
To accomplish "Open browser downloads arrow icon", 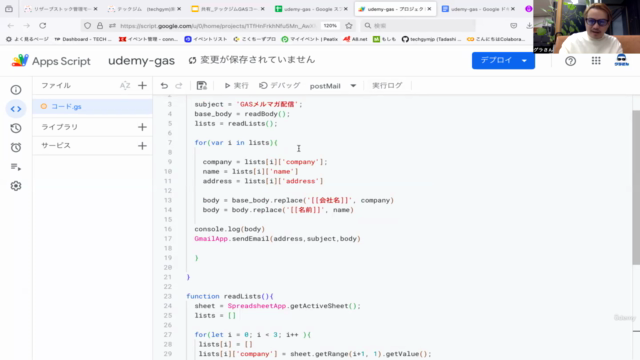I will click(529, 26).
